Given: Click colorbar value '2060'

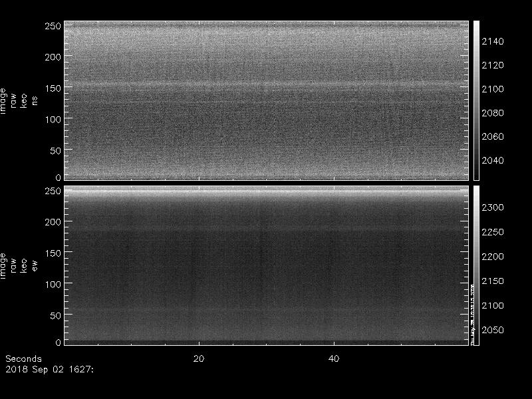Looking at the screenshot, I should click(493, 136).
